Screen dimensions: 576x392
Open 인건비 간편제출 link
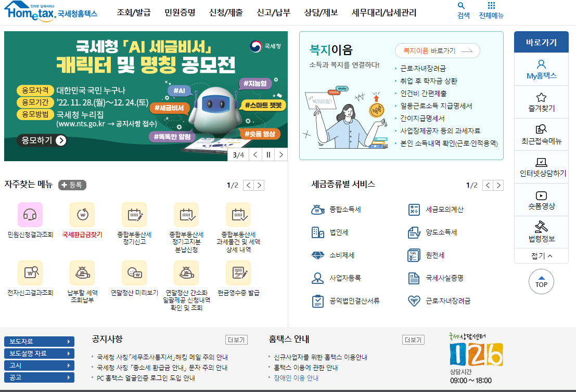point(423,94)
